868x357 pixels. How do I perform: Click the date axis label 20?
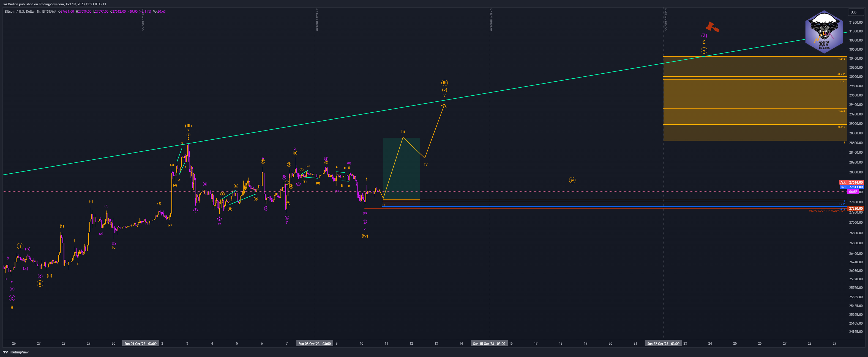coord(610,344)
